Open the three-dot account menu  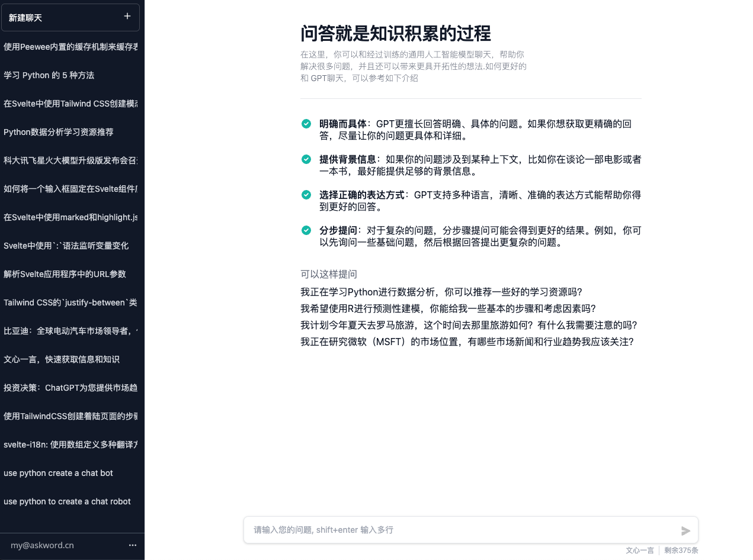pyautogui.click(x=133, y=545)
